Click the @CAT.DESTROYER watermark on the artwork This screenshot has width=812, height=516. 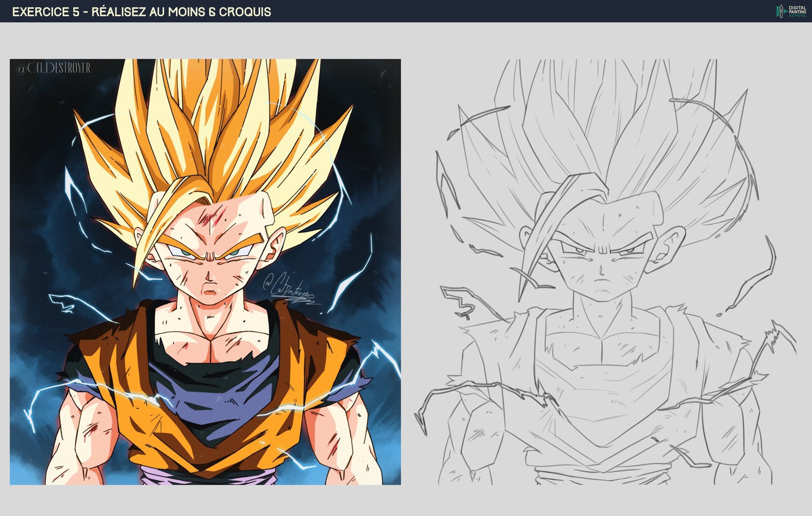click(54, 68)
